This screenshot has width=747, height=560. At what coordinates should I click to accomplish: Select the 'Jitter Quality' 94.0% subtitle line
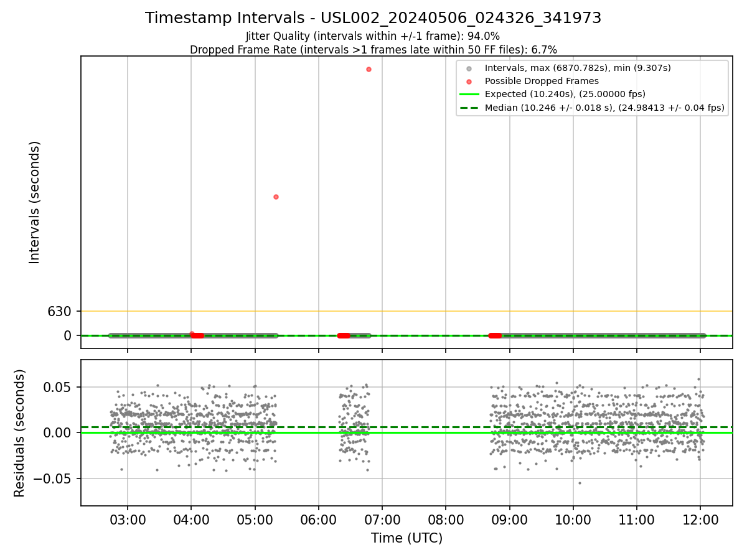pos(373,37)
